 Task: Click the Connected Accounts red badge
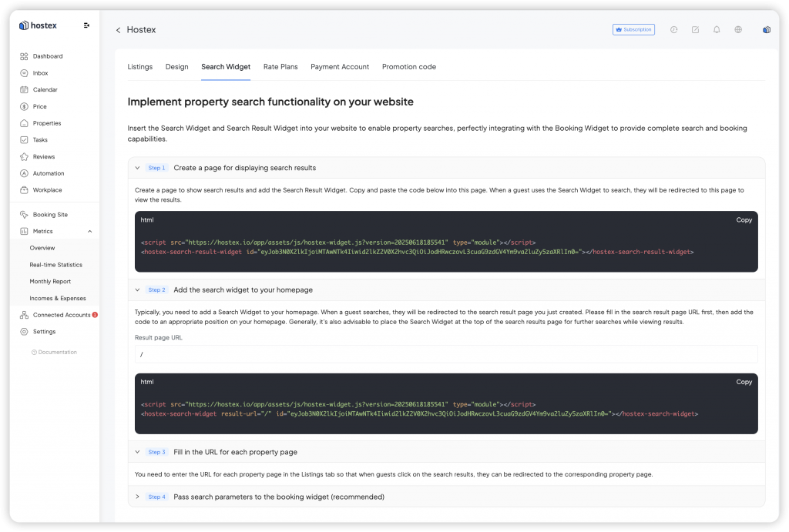[x=95, y=315]
